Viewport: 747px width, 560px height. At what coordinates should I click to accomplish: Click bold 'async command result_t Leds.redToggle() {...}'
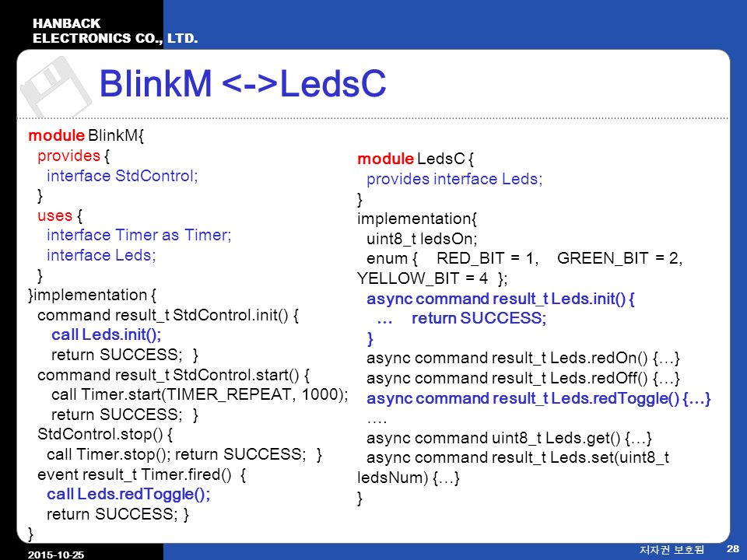(x=538, y=398)
